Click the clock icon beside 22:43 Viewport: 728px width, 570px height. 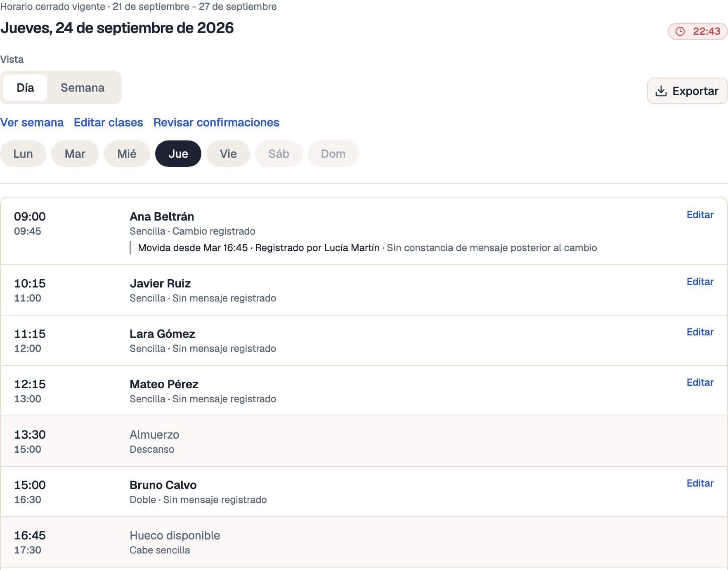tap(680, 31)
